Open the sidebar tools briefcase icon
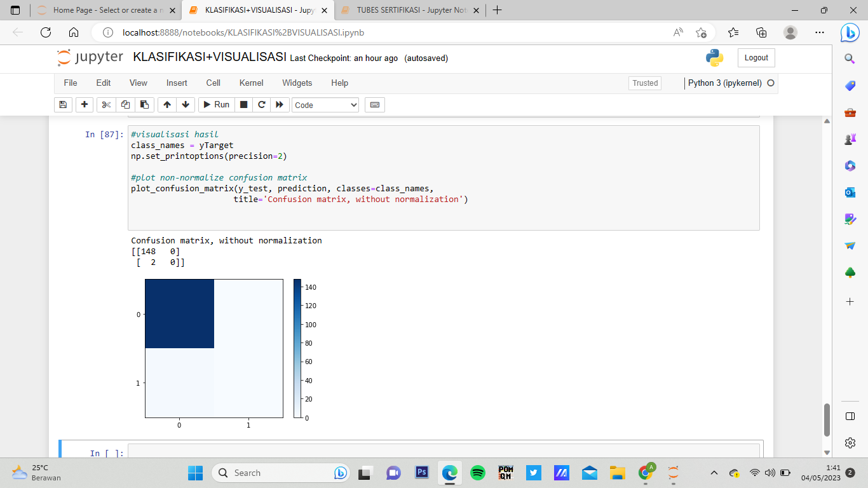The image size is (868, 488). [850, 113]
